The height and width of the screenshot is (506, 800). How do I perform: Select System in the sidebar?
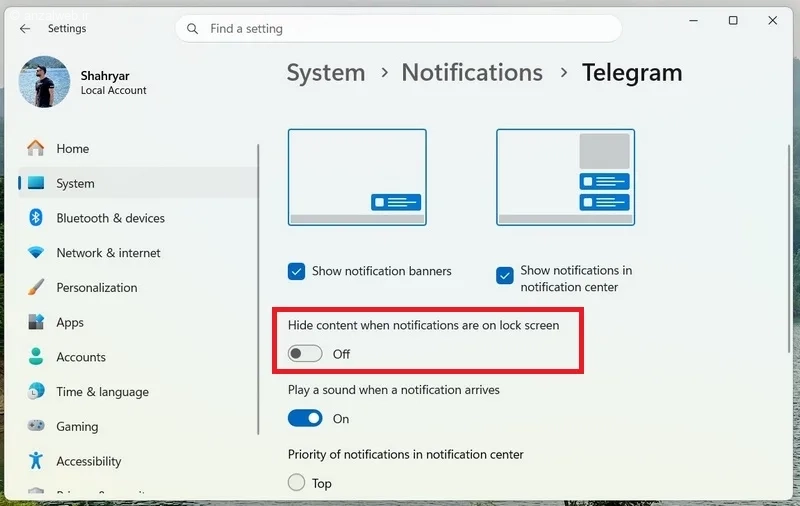138,183
